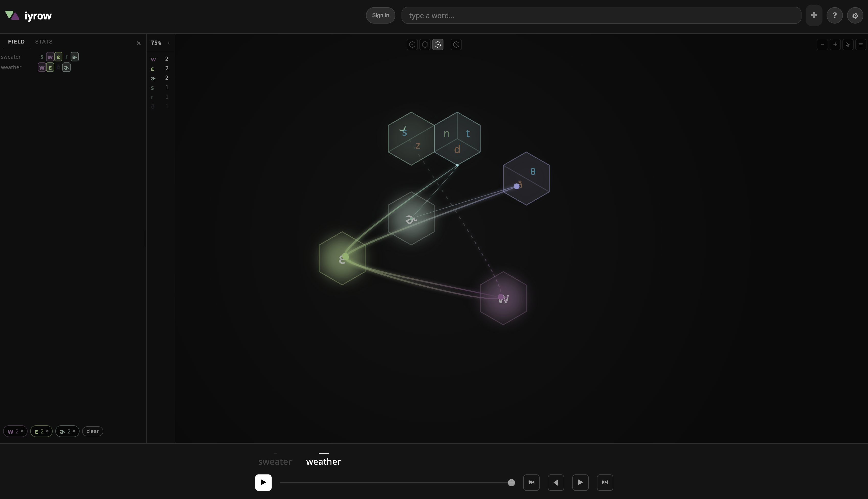This screenshot has width=868, height=499.
Task: Zoom in with the canvas plus icon
Action: click(x=835, y=45)
